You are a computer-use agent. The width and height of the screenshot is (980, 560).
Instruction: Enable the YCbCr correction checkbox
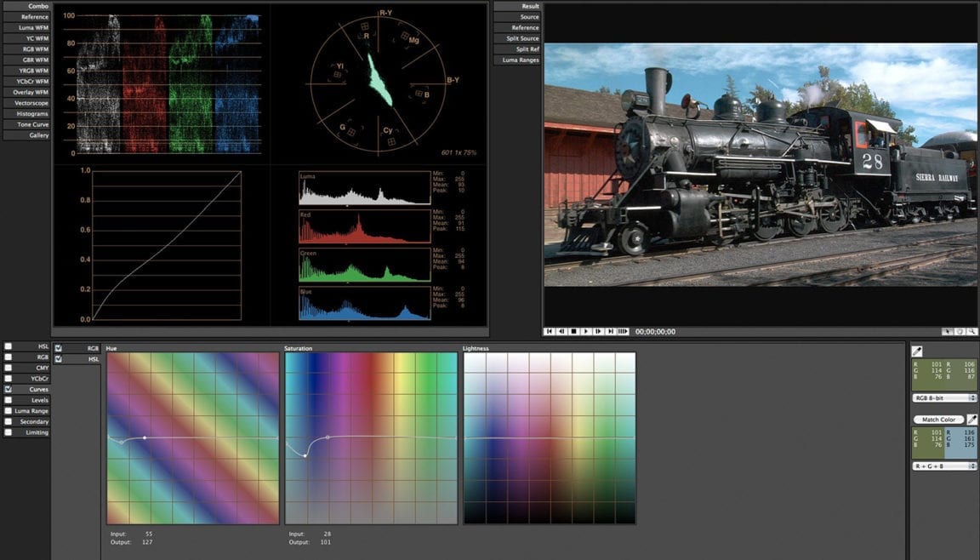(x=9, y=378)
